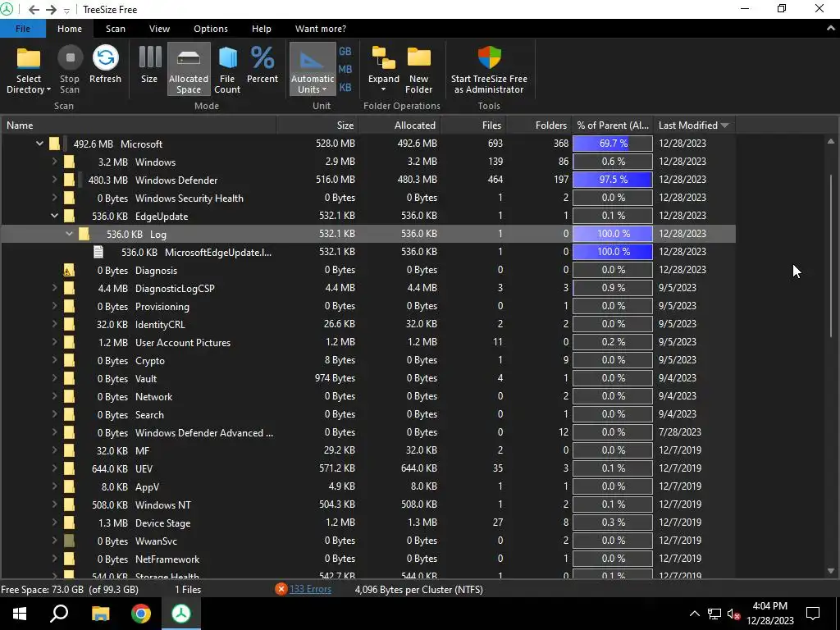Expand the Windows Defender folder

click(x=54, y=180)
